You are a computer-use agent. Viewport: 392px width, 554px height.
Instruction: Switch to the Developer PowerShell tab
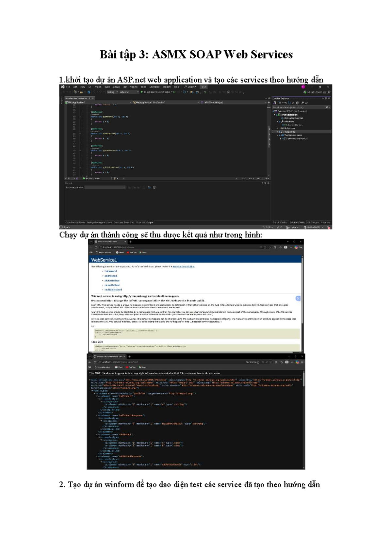[124, 222]
